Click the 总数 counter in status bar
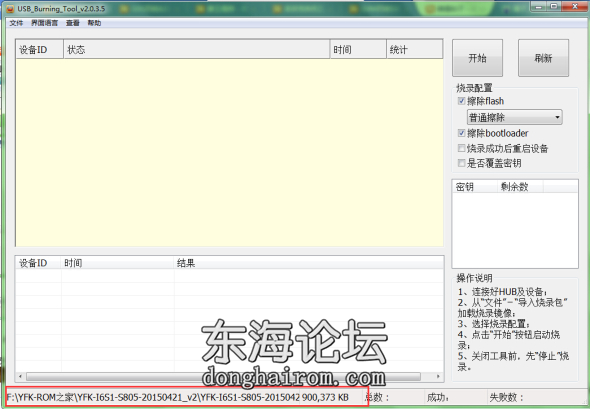This screenshot has width=590, height=409. click(377, 397)
